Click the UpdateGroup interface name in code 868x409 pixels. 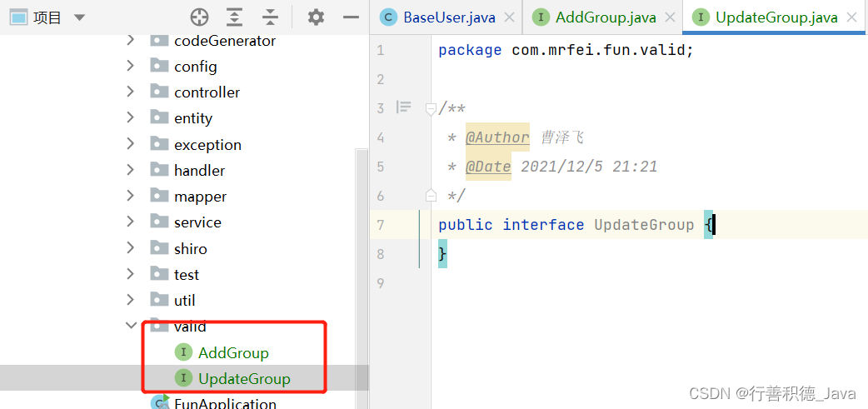(644, 225)
